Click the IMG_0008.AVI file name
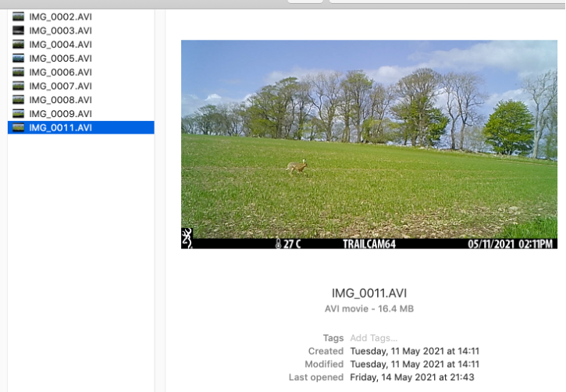 point(61,100)
